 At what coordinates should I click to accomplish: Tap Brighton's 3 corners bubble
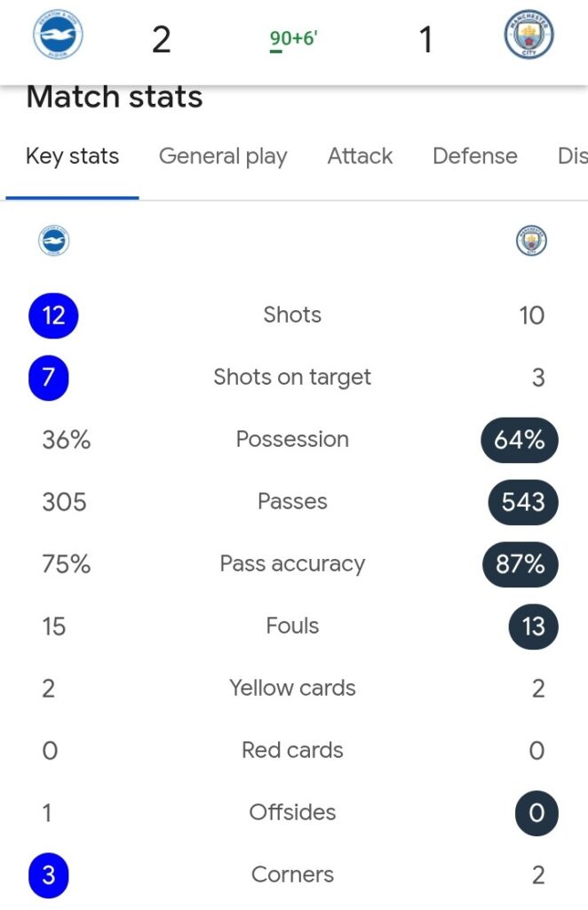[49, 875]
